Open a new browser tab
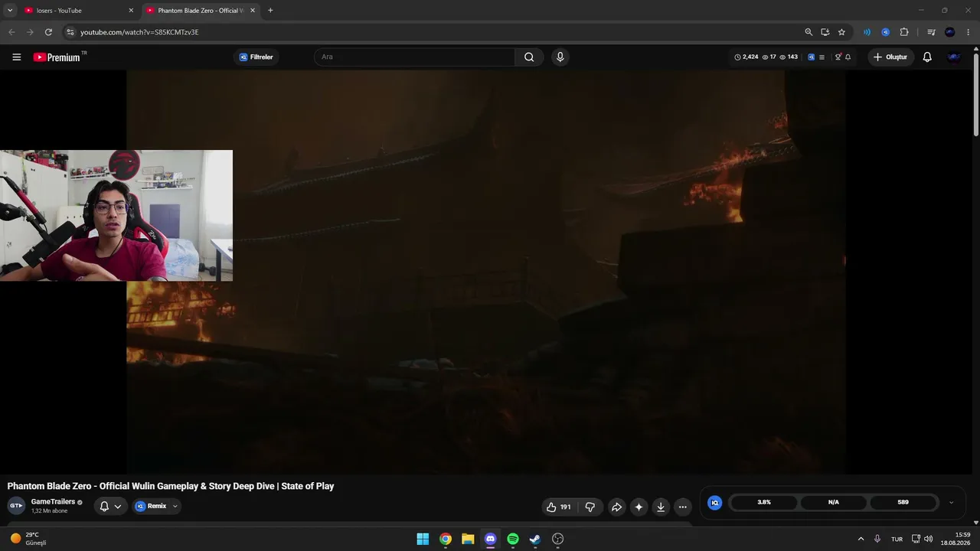Image resolution: width=980 pixels, height=551 pixels. click(x=270, y=11)
